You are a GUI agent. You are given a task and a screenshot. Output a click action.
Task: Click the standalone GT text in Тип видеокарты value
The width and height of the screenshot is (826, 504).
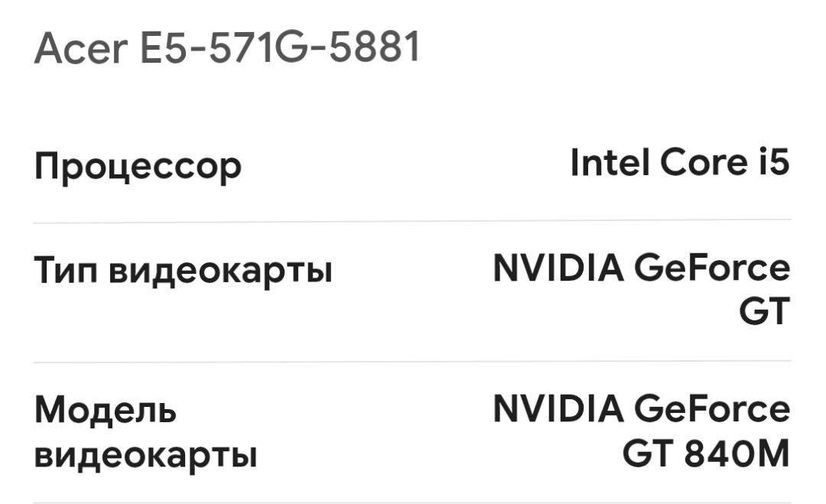click(763, 313)
